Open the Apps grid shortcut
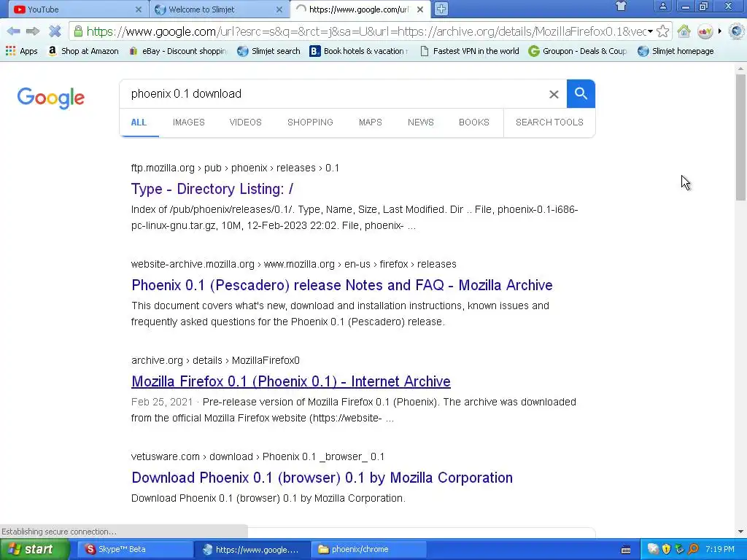The height and width of the screenshot is (560, 747). tap(22, 51)
